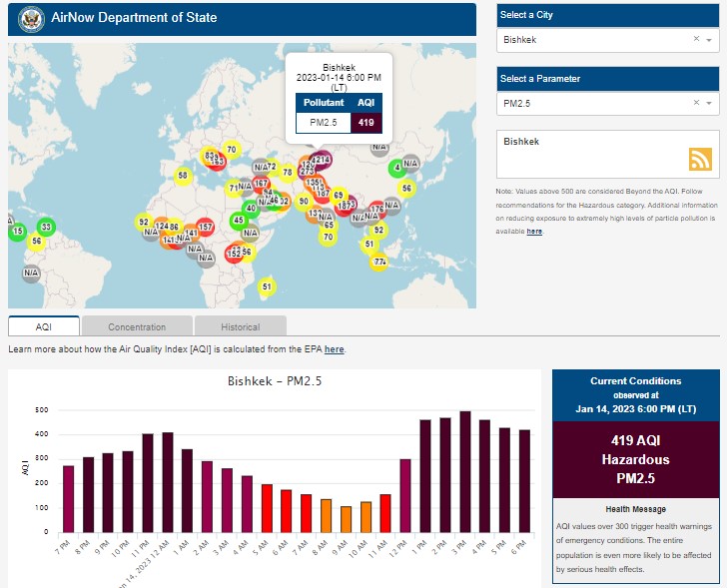Open the Bishkek RSS feed icon
This screenshot has height=588, width=727.
(x=700, y=159)
